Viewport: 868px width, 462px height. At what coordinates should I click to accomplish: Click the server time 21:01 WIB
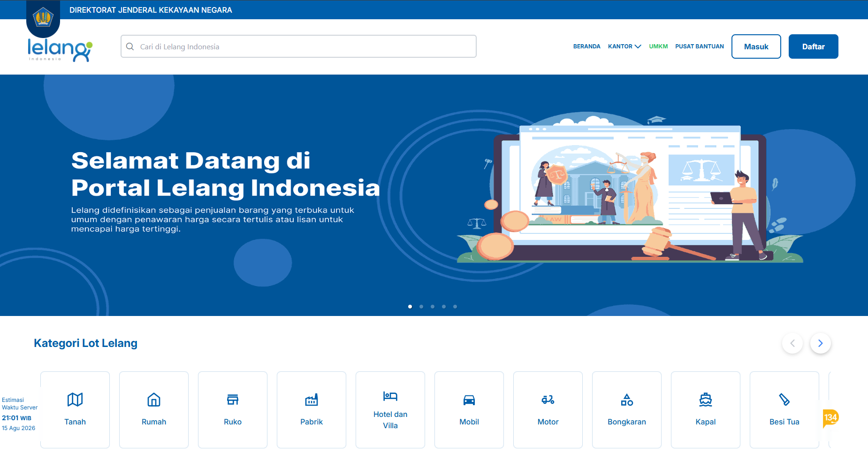click(x=16, y=418)
